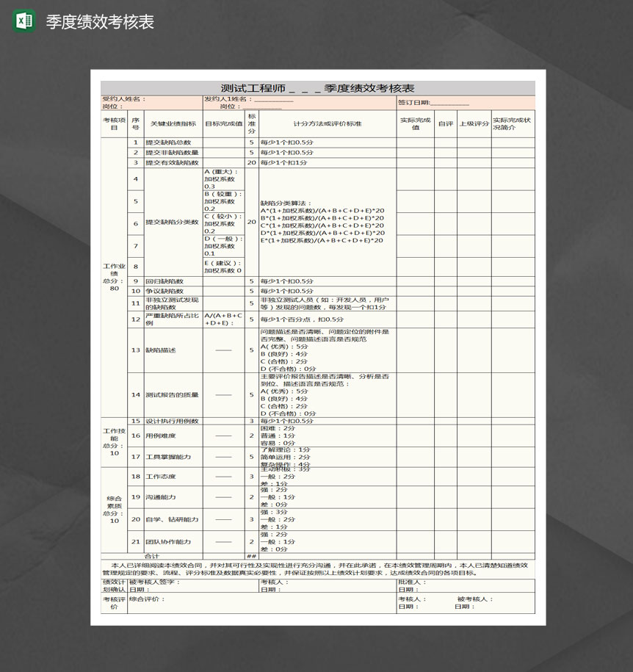
Task: Click the 上级评分 column header
Action: click(x=474, y=123)
